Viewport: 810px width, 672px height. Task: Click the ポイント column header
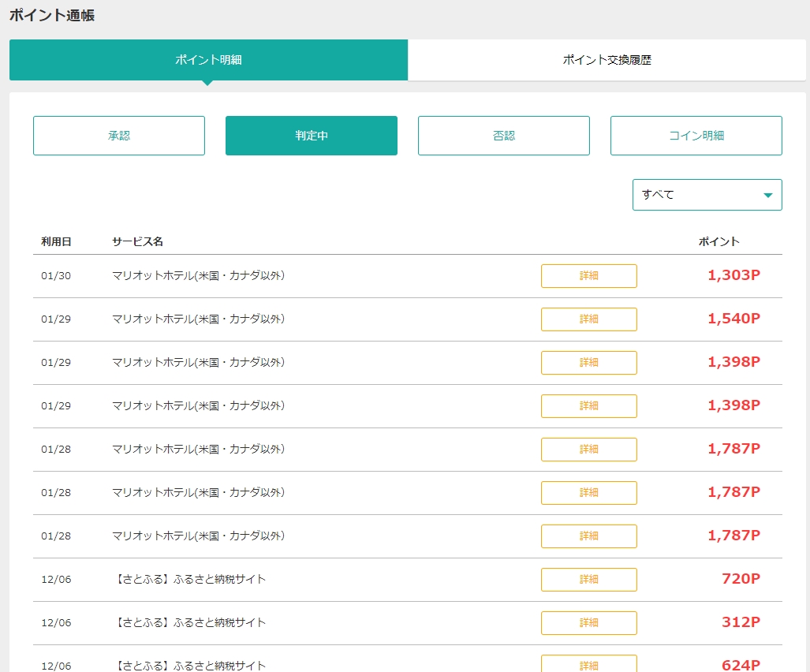click(x=719, y=241)
